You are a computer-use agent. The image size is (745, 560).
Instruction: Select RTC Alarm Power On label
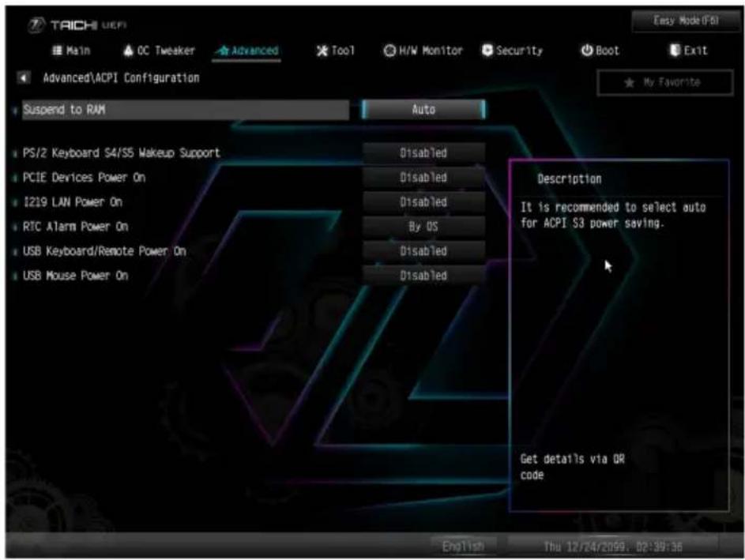point(76,227)
